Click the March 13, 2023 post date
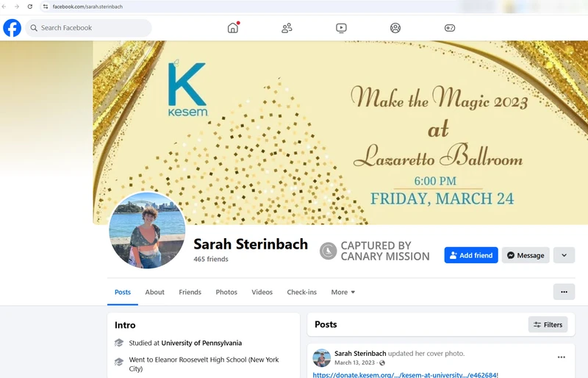Screen dimensions: 588x378 (x=354, y=363)
